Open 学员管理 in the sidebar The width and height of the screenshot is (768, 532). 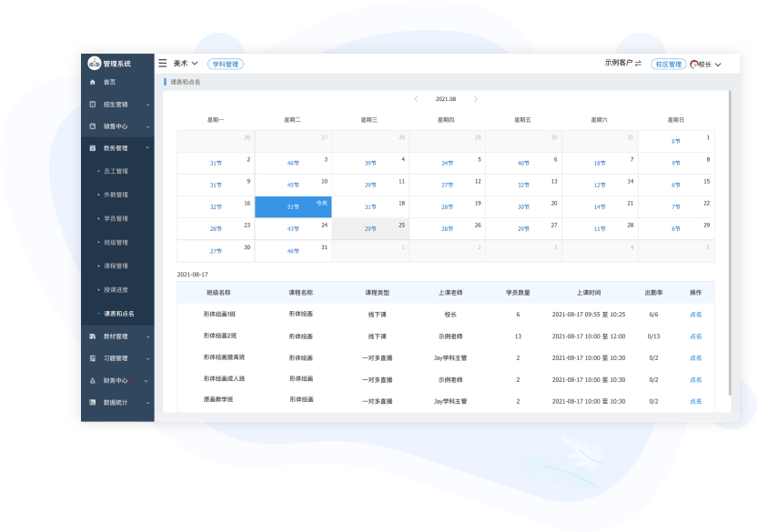point(116,219)
